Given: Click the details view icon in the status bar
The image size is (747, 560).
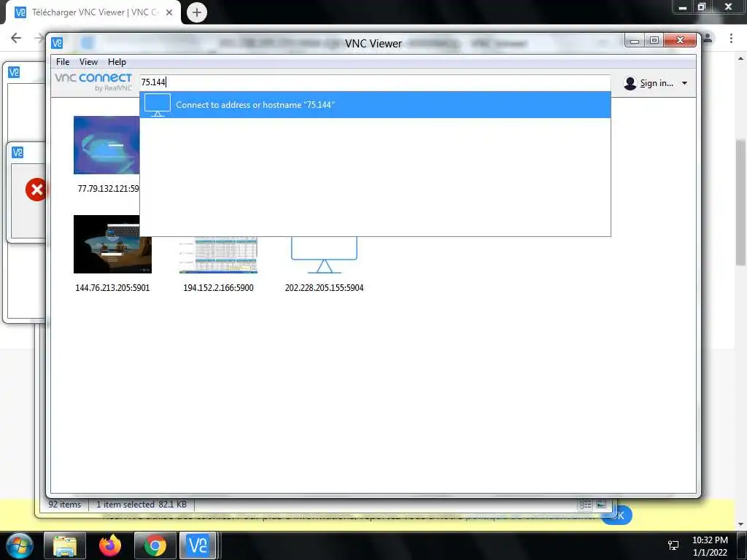Looking at the screenshot, I should click(585, 505).
